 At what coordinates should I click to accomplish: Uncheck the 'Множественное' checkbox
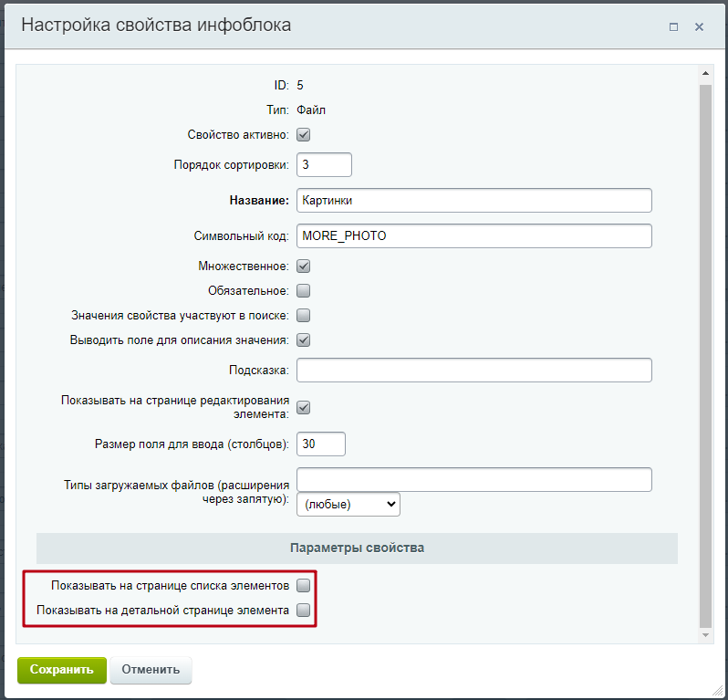303,266
